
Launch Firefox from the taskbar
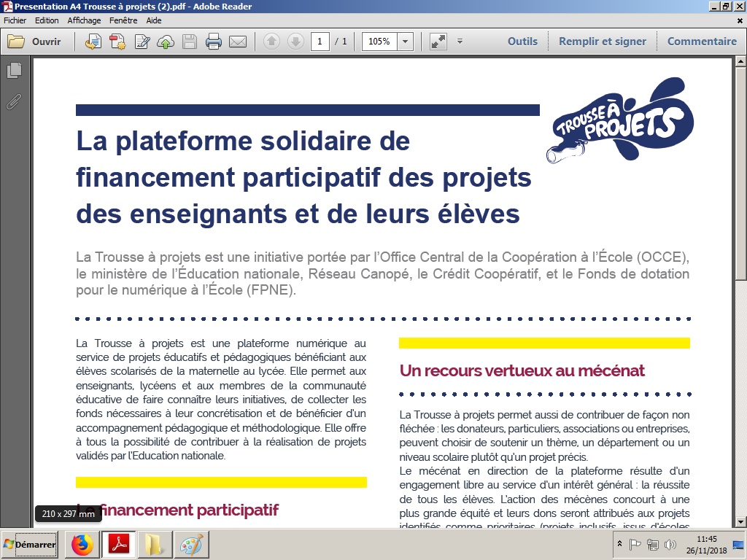[82, 544]
